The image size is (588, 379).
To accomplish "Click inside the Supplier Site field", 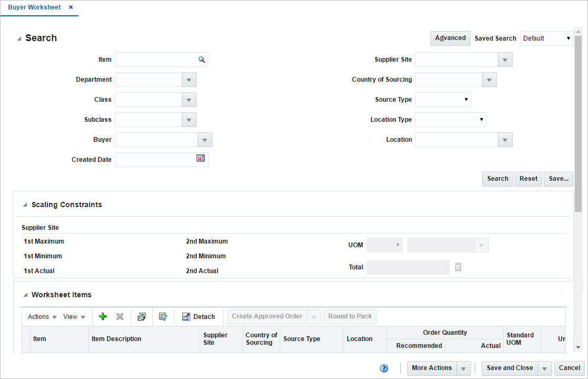I will [456, 60].
